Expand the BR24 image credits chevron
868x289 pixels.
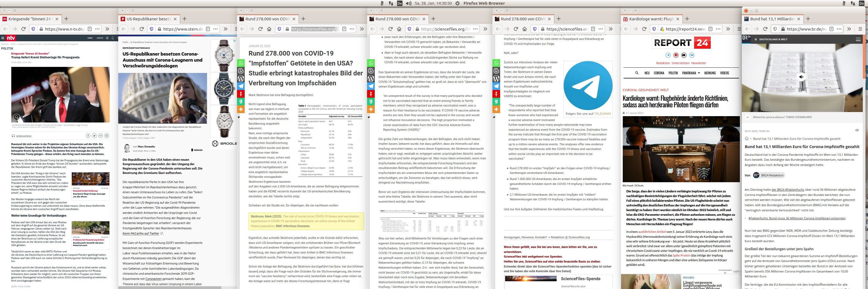coord(747,117)
